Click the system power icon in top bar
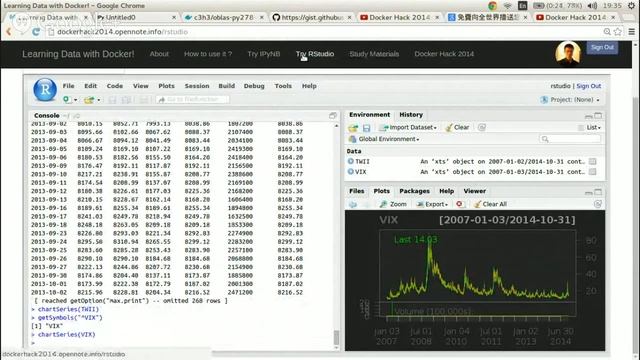The image size is (640, 360). [x=632, y=6]
